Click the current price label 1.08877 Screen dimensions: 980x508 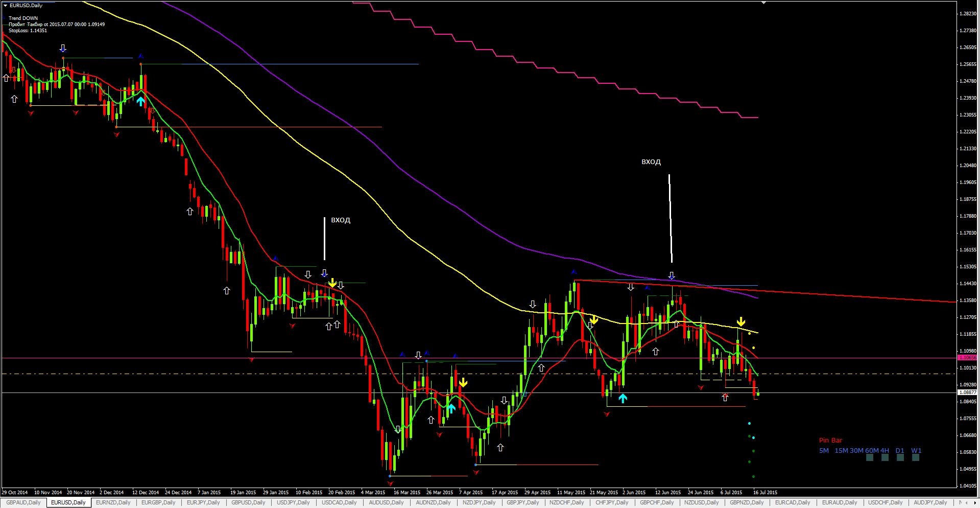click(x=967, y=392)
